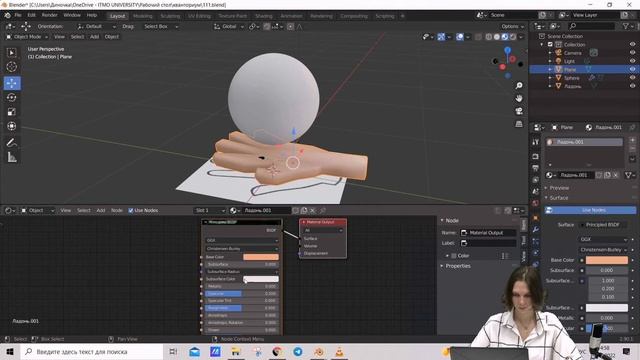640x360 pixels.
Task: Click the Pan view hand icon
Action: pyautogui.click(x=519, y=98)
